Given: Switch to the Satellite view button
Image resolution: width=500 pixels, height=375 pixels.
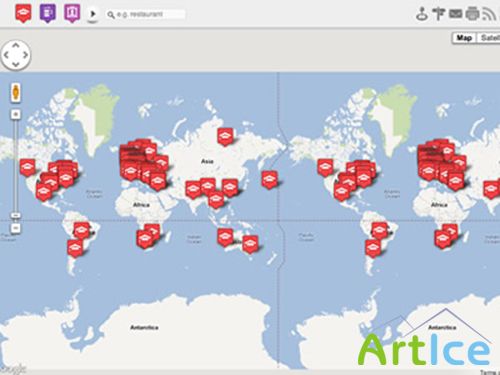Looking at the screenshot, I should (x=489, y=38).
